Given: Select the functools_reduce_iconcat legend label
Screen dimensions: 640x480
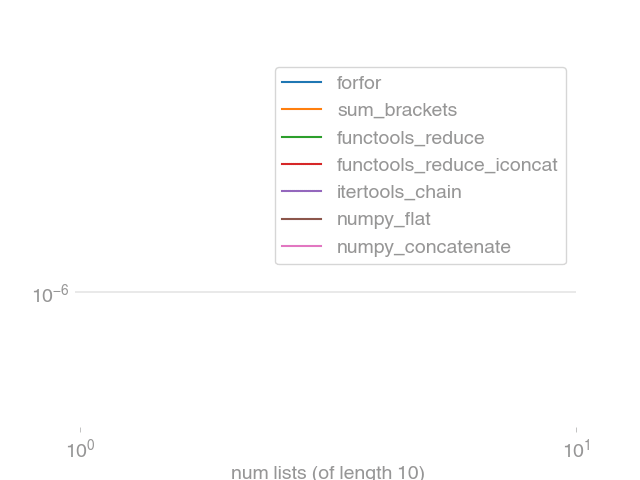Looking at the screenshot, I should click(x=447, y=165).
